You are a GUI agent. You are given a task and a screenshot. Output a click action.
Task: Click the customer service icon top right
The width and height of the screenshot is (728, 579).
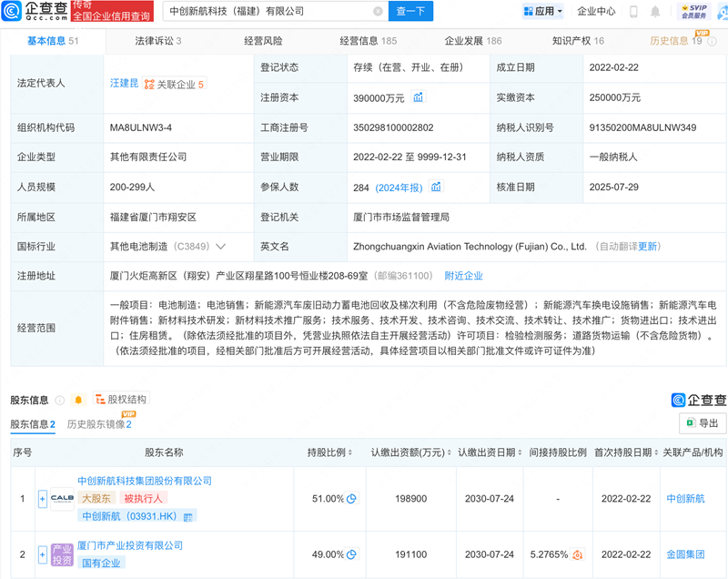click(x=722, y=12)
